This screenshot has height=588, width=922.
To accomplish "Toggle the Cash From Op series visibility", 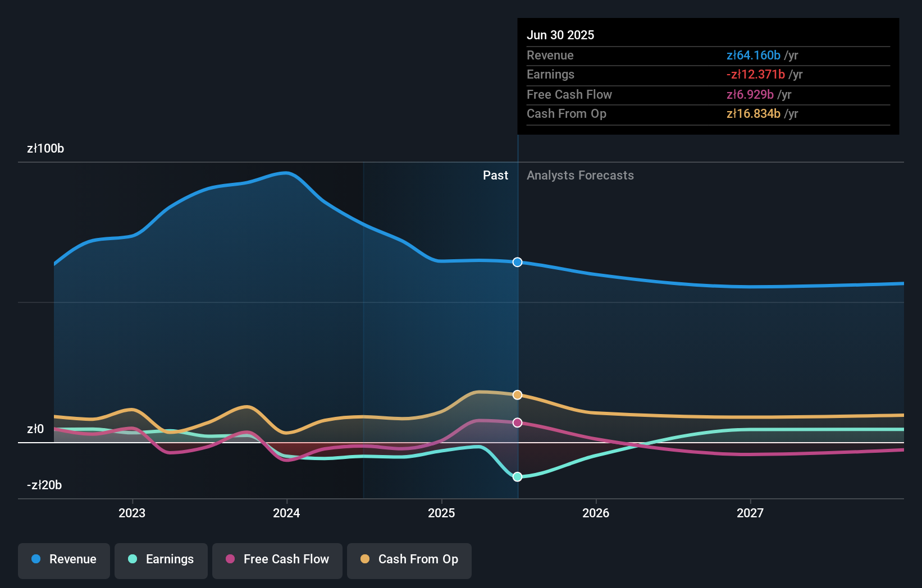I will coord(409,559).
